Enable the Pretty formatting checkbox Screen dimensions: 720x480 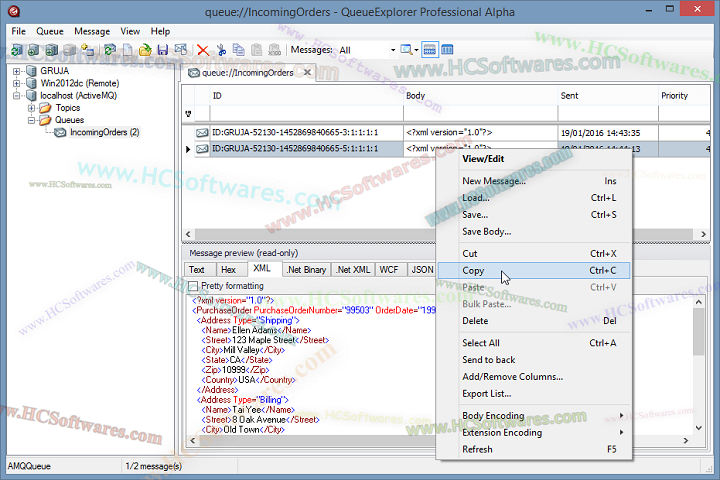tap(193, 286)
